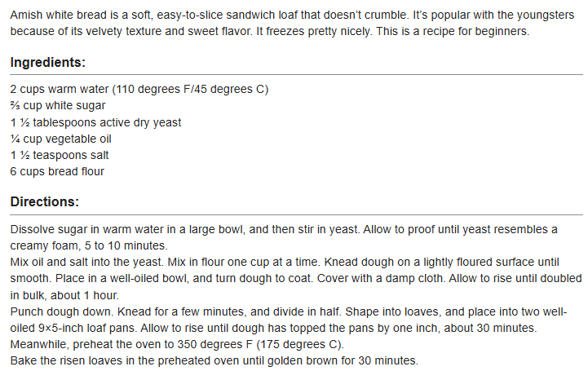Viewport: 588px width, 371px height.
Task: Click the step beginning "Dissolve sugar in warm water"
Action: pyautogui.click(x=284, y=237)
